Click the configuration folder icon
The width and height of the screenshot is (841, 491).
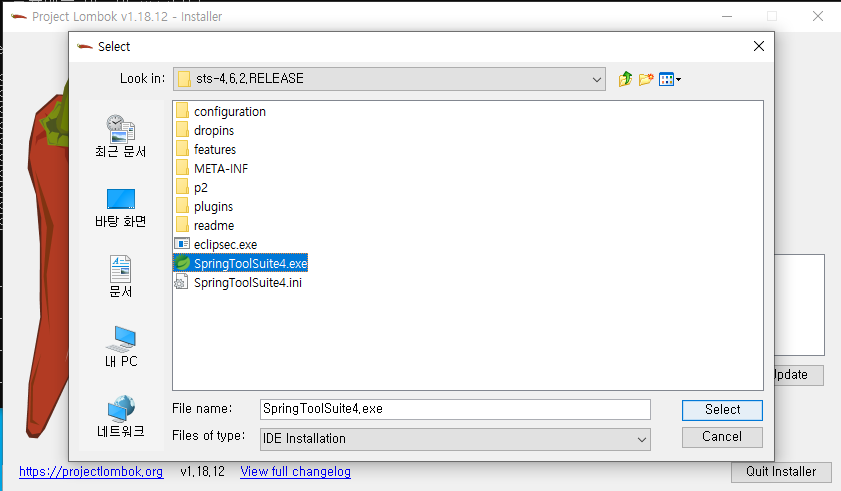[182, 111]
